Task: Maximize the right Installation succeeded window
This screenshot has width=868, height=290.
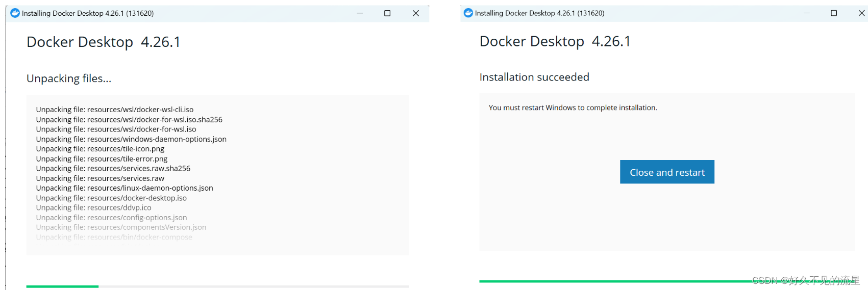Action: point(834,13)
